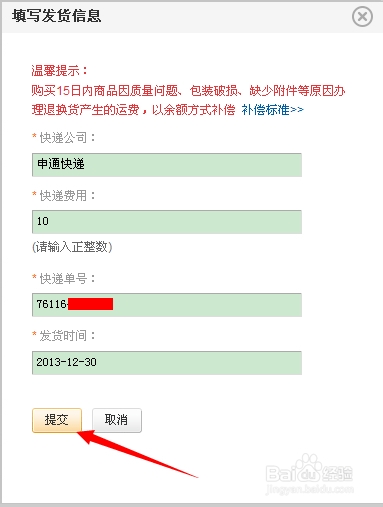Click the 快递单号 field label

tap(64, 278)
